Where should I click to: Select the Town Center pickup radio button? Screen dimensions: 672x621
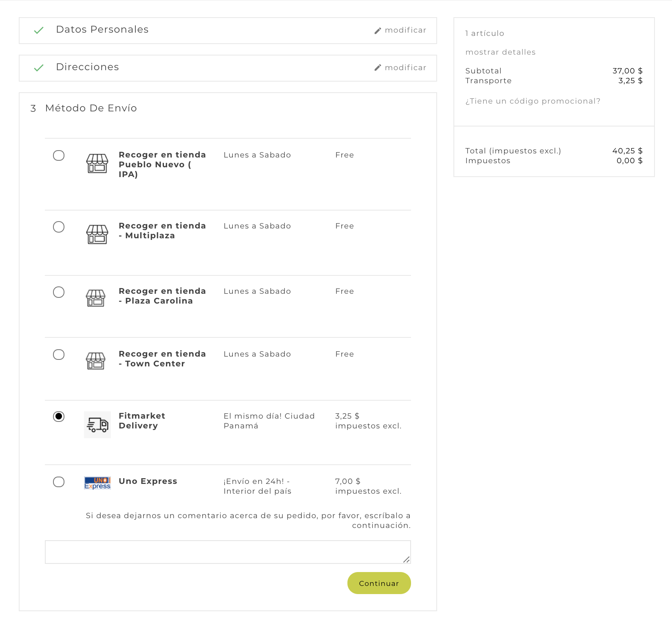59,355
